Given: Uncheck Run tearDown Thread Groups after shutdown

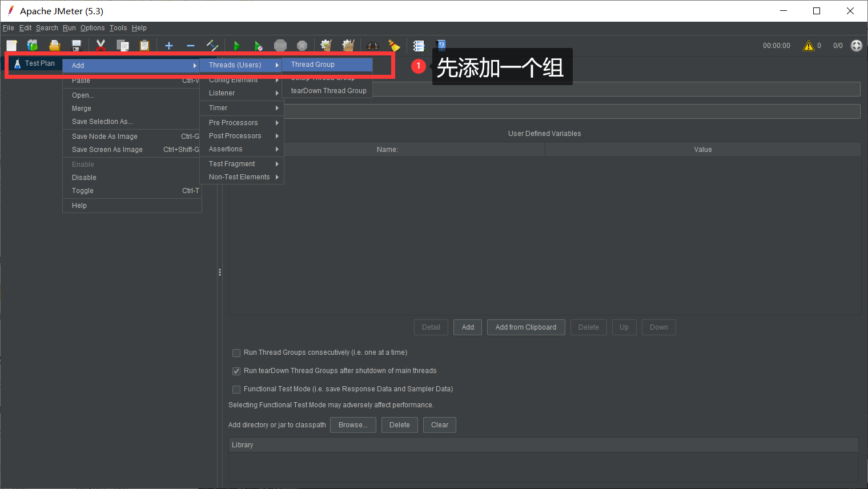Looking at the screenshot, I should (236, 371).
